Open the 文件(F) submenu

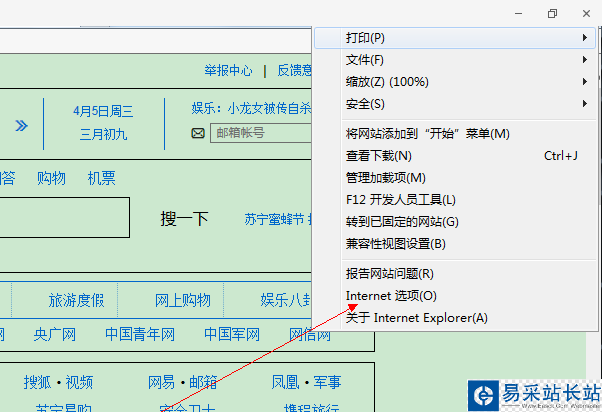pos(455,60)
